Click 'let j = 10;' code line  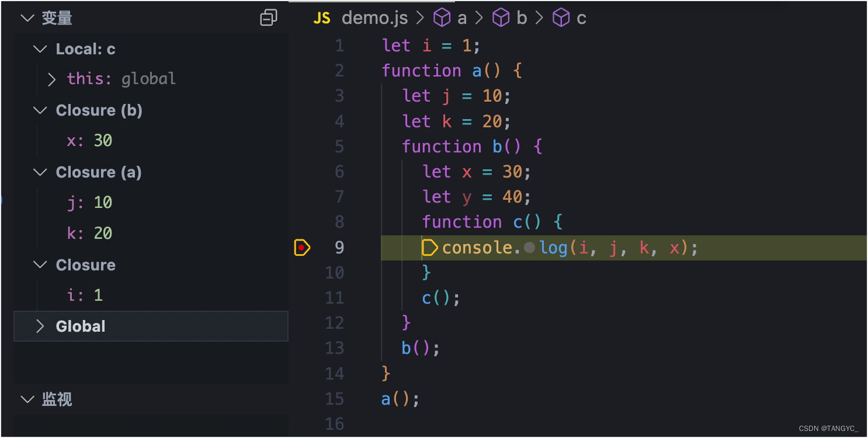point(457,96)
